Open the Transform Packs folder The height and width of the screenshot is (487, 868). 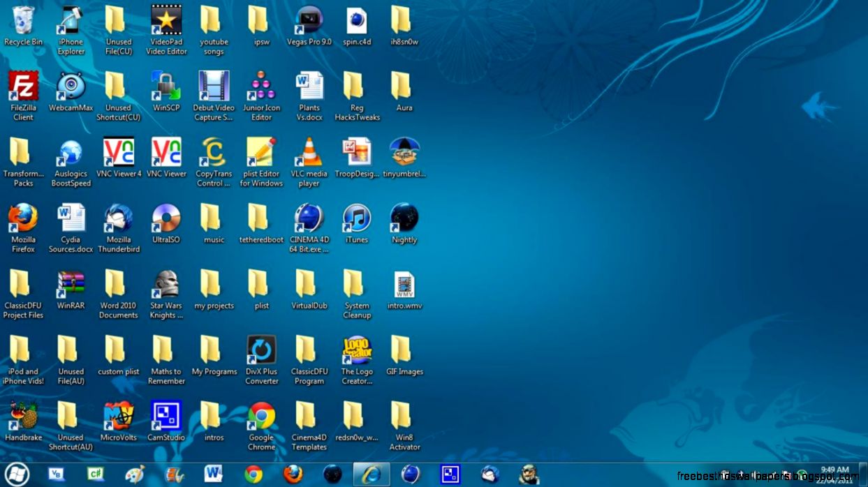(23, 163)
